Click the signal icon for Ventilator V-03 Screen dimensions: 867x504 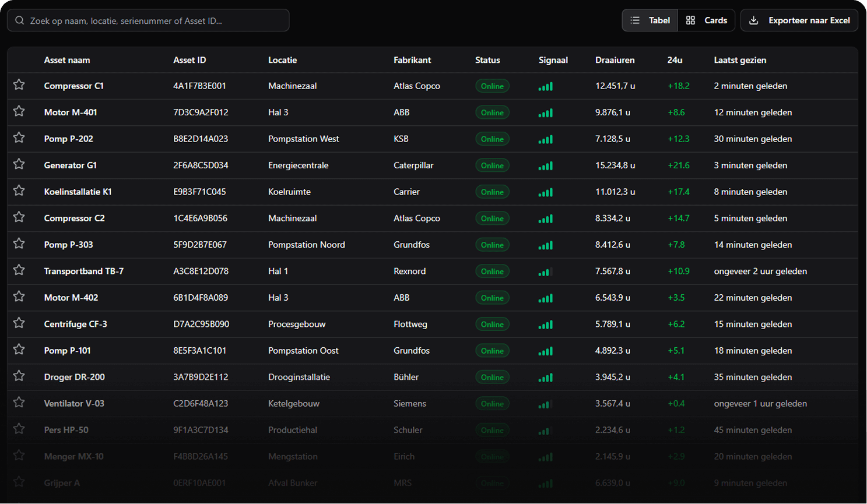(545, 404)
